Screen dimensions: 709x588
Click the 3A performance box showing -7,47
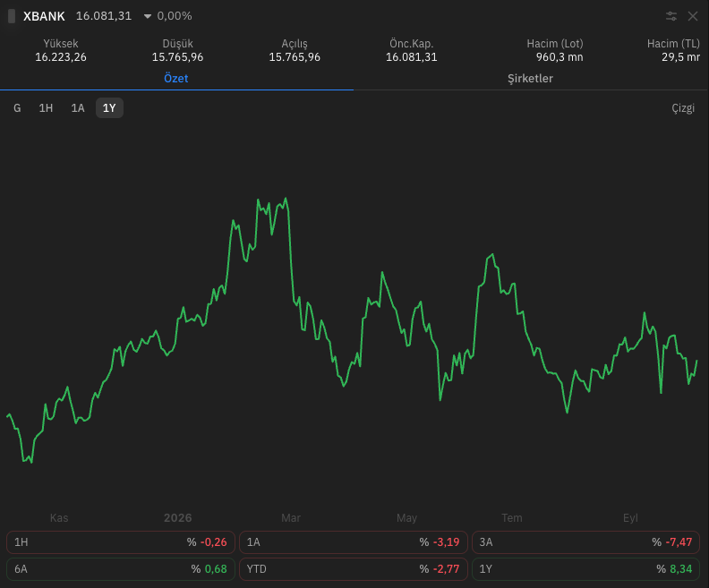click(x=586, y=541)
